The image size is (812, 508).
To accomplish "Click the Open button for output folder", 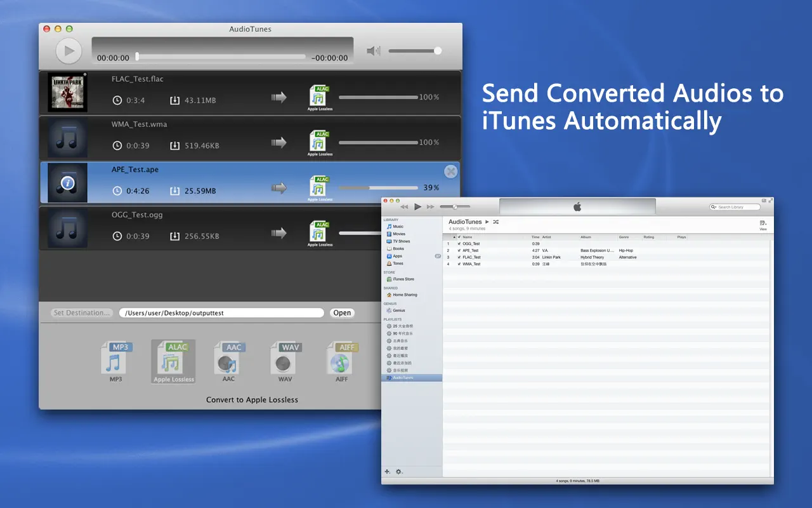I will click(342, 312).
